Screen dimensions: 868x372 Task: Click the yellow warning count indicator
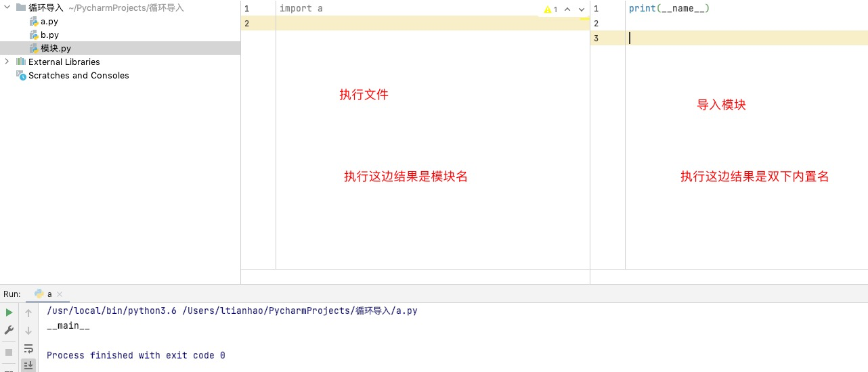click(x=551, y=9)
